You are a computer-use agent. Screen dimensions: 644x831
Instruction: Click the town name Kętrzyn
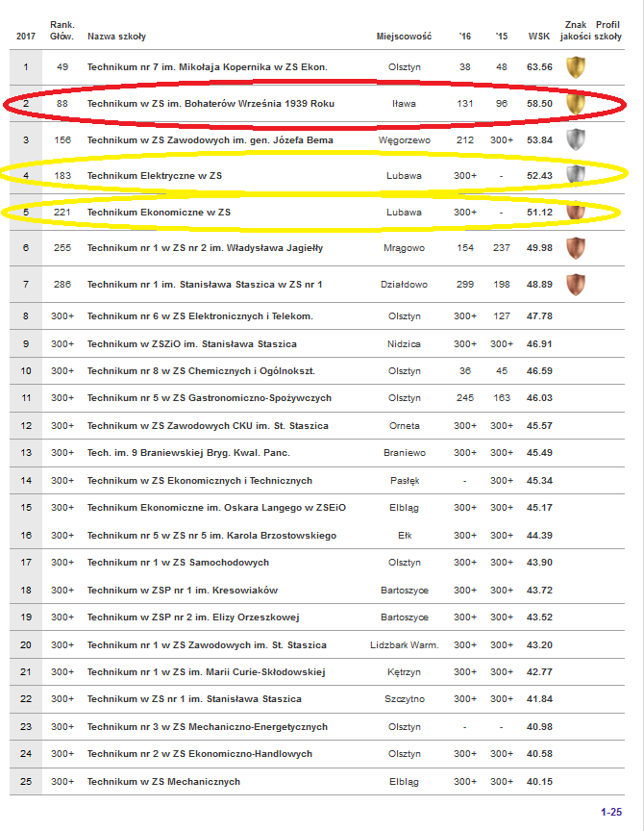click(404, 672)
